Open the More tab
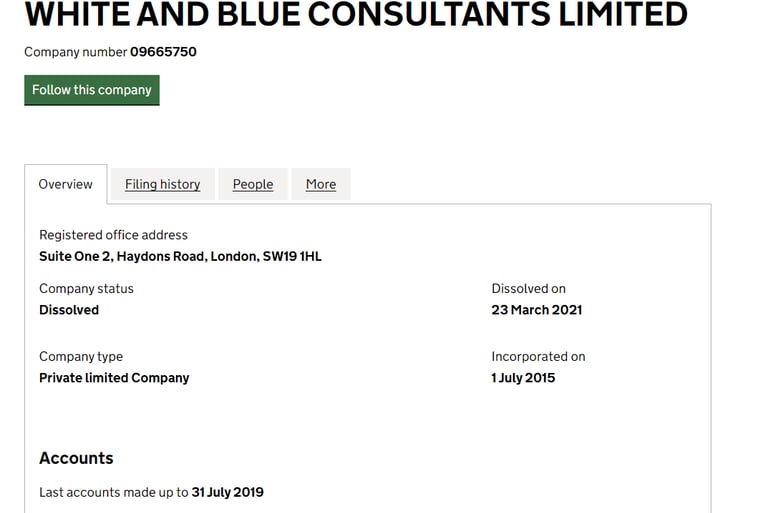The height and width of the screenshot is (513, 768). tap(321, 184)
